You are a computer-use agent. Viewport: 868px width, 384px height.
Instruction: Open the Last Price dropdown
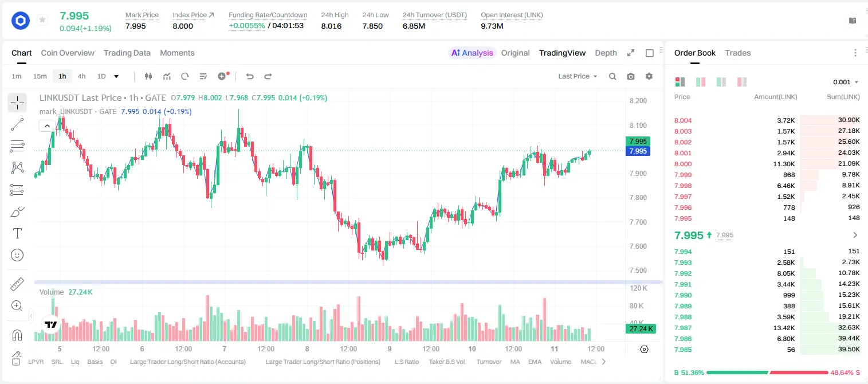pos(578,76)
